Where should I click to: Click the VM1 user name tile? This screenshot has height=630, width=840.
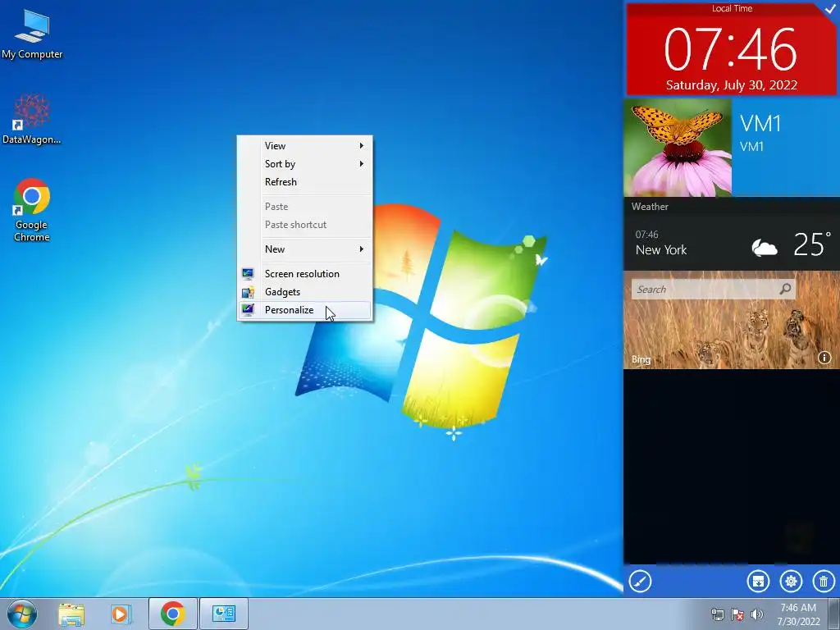tap(785, 148)
